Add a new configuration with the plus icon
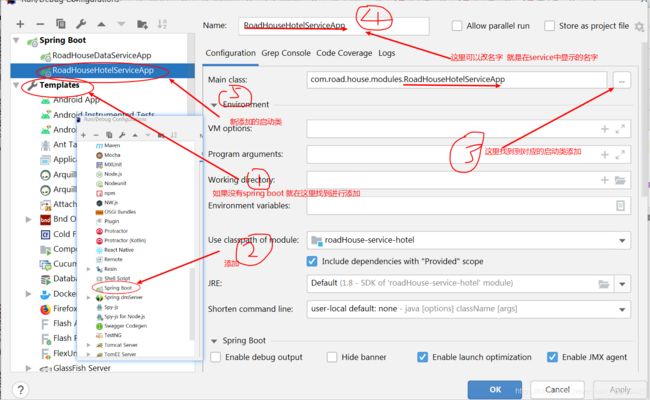650x400 pixels. click(20, 24)
